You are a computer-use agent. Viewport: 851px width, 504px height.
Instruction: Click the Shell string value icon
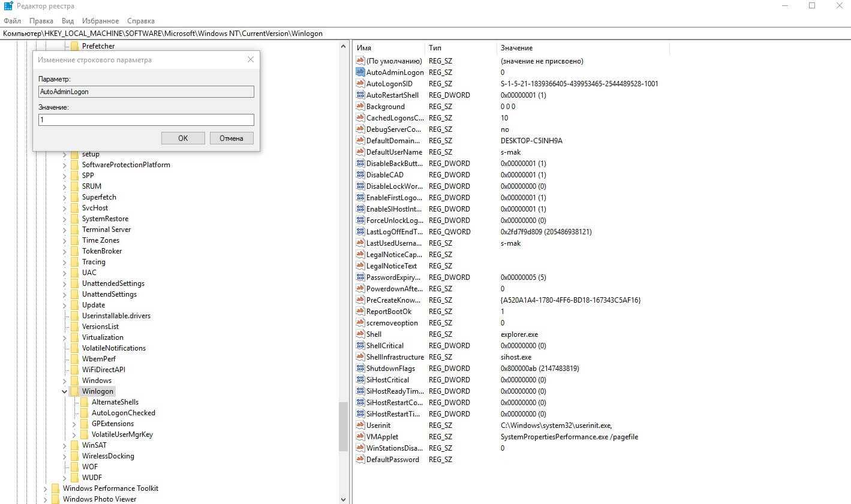tap(360, 334)
